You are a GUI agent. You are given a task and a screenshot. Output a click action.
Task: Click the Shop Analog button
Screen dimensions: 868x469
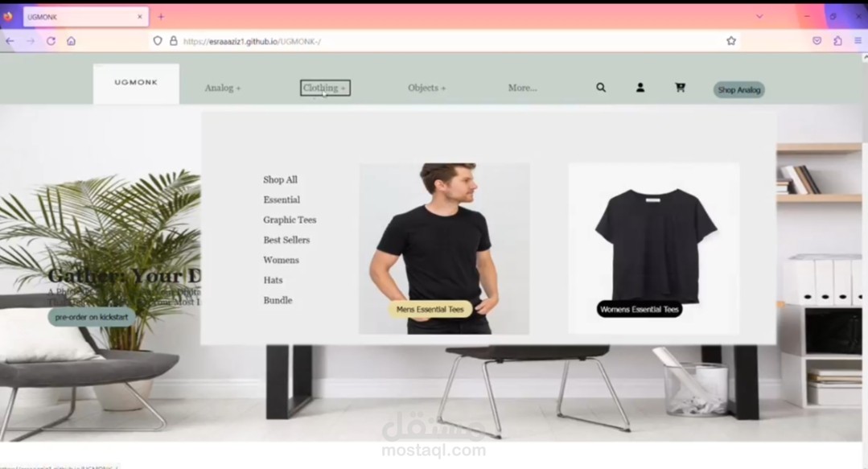(738, 90)
